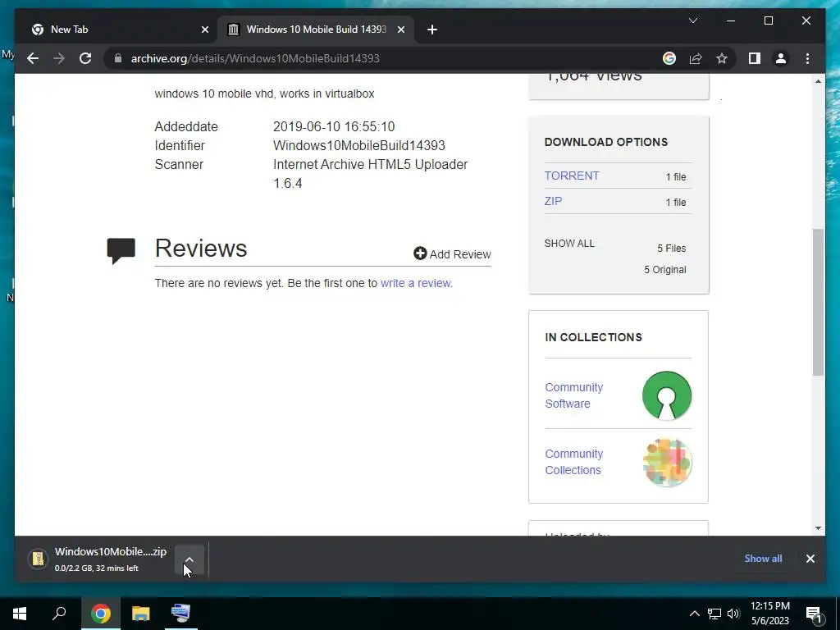Share this page using the share icon

pos(696,58)
